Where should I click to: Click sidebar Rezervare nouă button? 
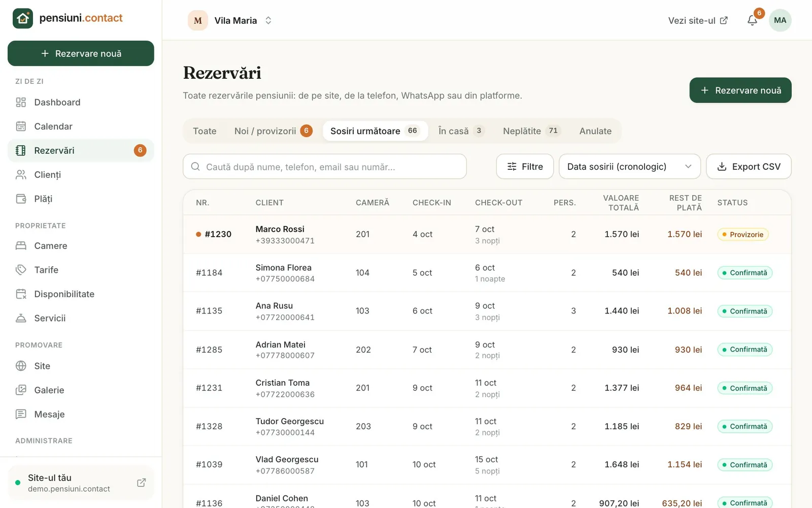pos(81,53)
